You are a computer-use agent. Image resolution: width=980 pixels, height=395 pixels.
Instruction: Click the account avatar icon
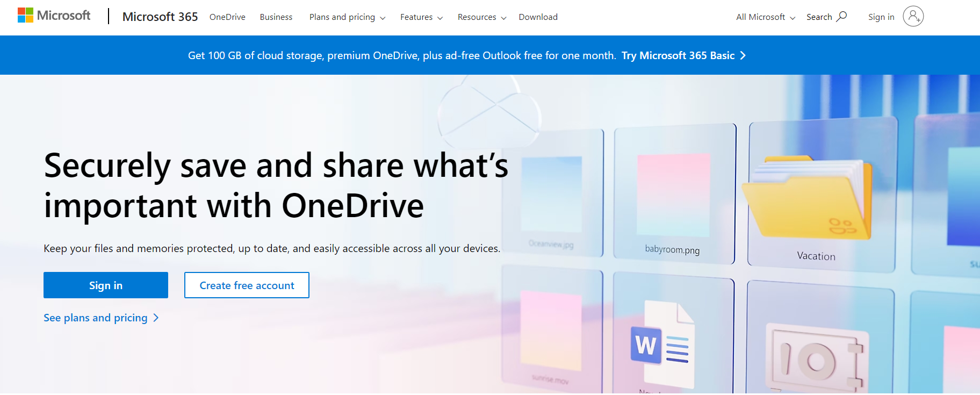click(x=913, y=16)
